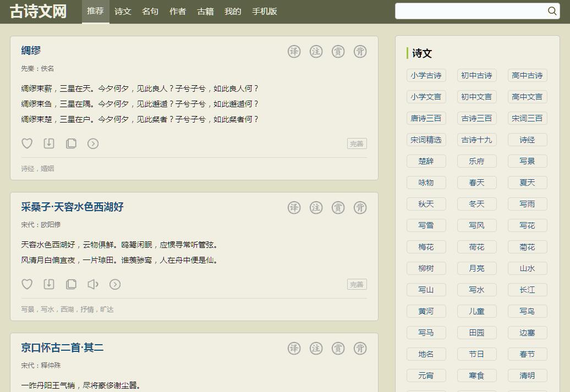Show annotations (注) for 采桑子 poem
The image size is (570, 392).
(316, 208)
